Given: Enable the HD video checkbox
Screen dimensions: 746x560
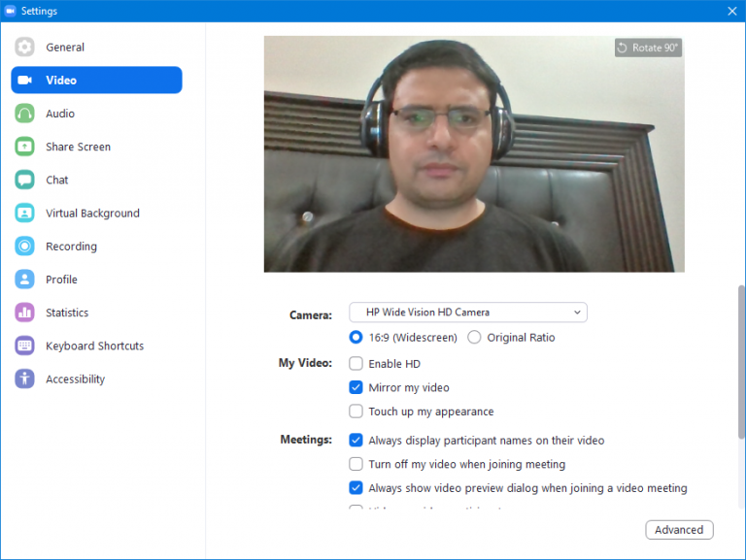Looking at the screenshot, I should [x=356, y=364].
